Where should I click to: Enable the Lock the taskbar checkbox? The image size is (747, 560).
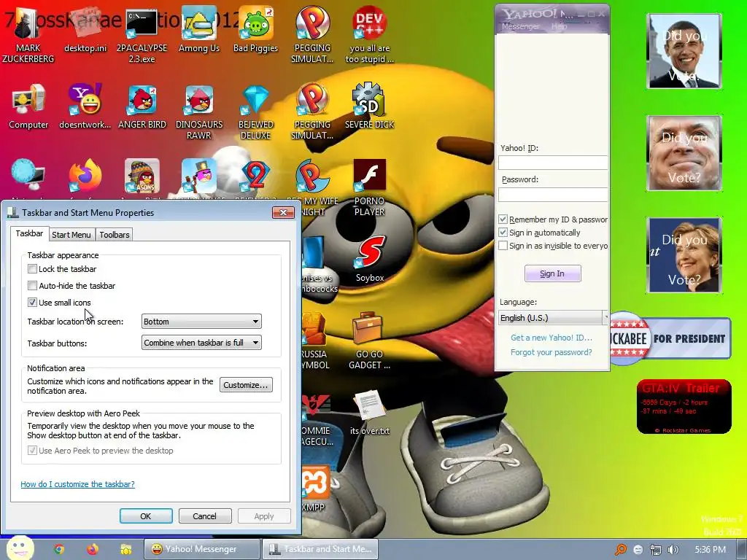32,269
